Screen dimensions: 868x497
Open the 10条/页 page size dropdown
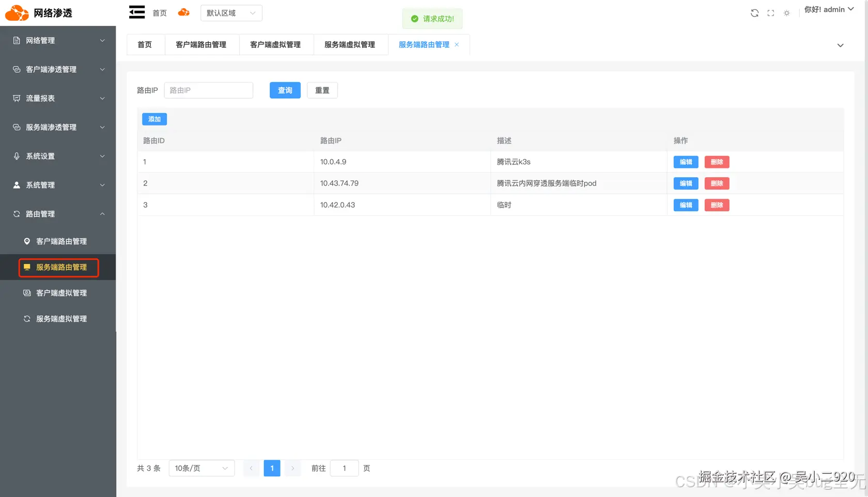[201, 468]
